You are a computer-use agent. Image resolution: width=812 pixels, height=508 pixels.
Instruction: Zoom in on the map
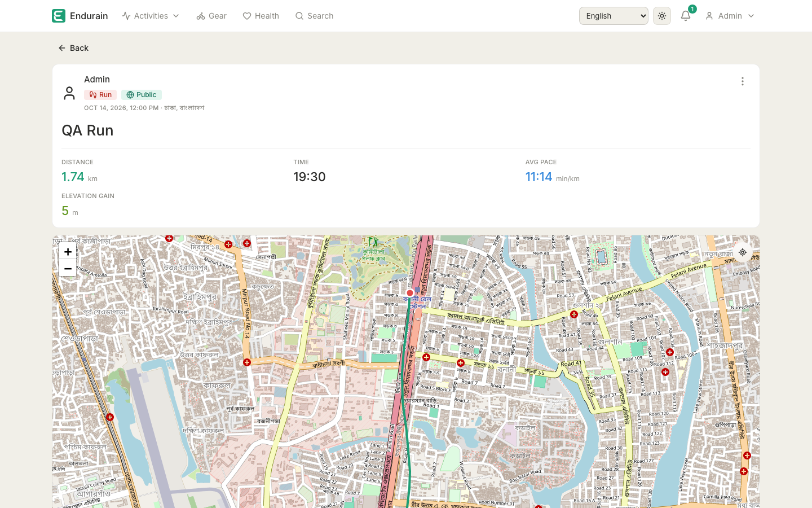pos(68,252)
